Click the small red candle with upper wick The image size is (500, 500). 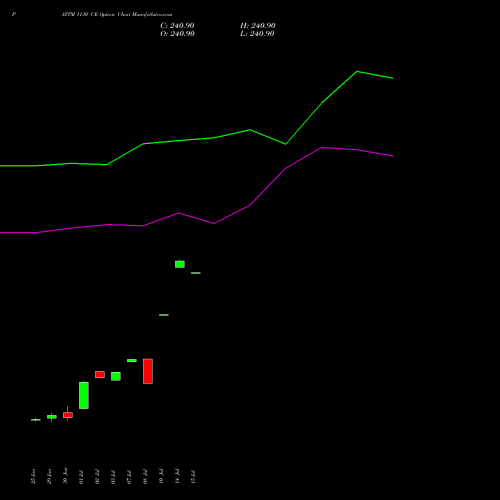[x=68, y=414]
